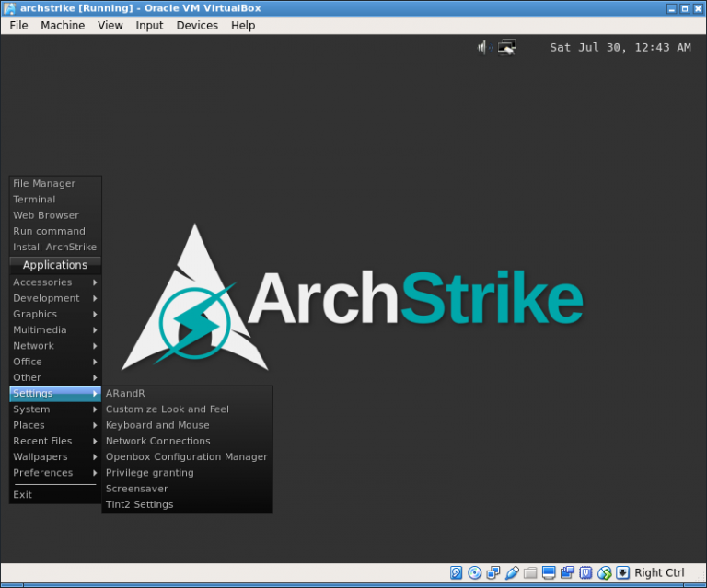Image resolution: width=707 pixels, height=588 pixels.
Task: Click the network adapters icon in status bar
Action: point(493,572)
